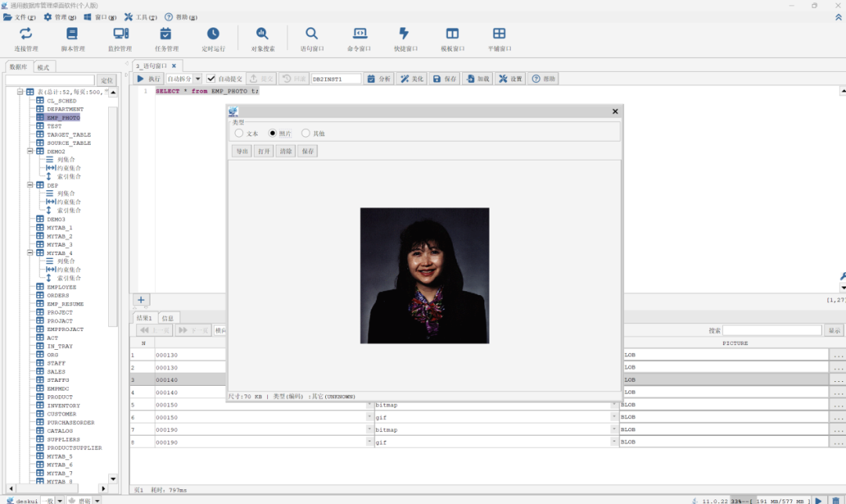Switch to the 数据库 database tab
Screen dimensions: 846x504
click(x=18, y=67)
